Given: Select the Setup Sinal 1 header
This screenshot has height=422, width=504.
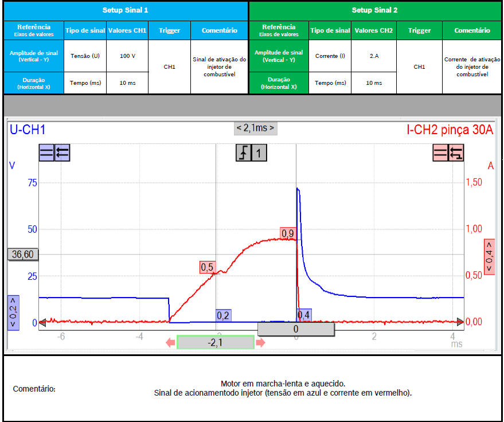Looking at the screenshot, I should (124, 10).
